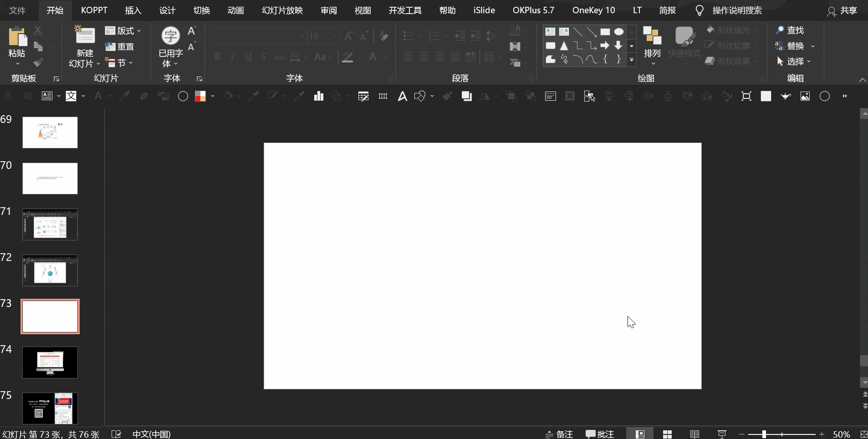Switch to normal view in status bar
This screenshot has height=439, width=868.
[x=640, y=434]
